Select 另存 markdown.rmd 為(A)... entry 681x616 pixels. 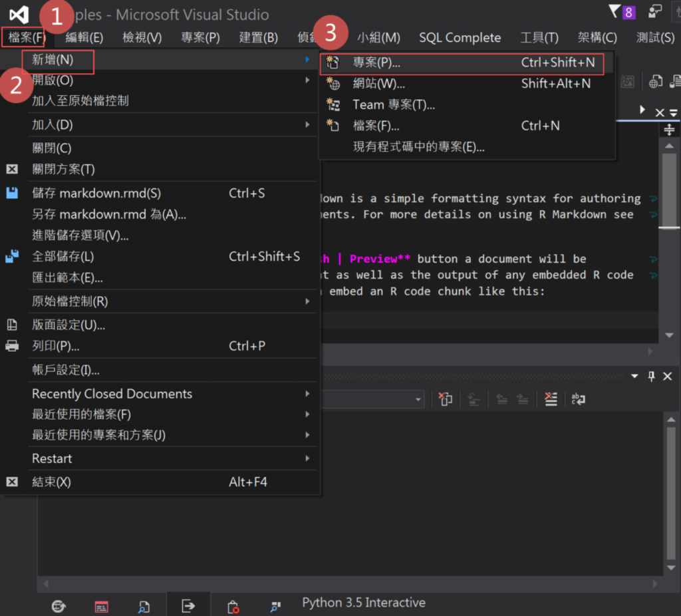click(x=160, y=214)
